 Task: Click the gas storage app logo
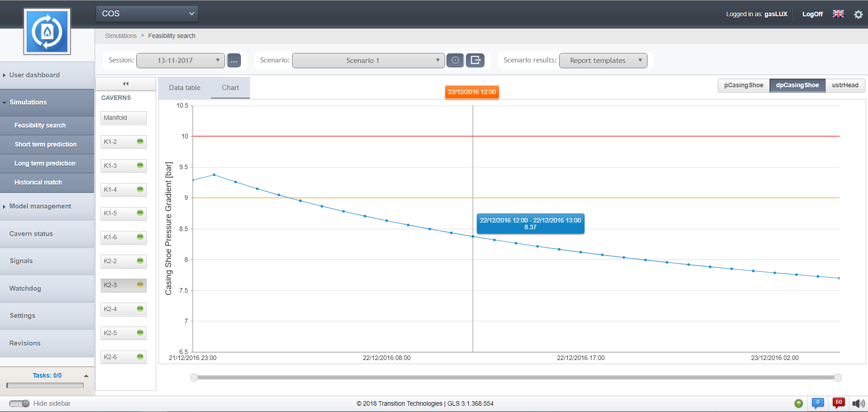[47, 32]
